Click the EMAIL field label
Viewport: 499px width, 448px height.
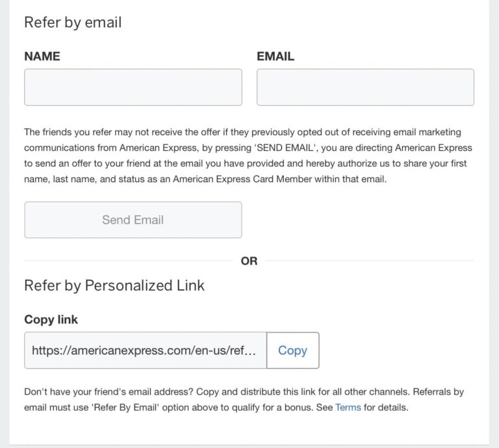tap(275, 57)
